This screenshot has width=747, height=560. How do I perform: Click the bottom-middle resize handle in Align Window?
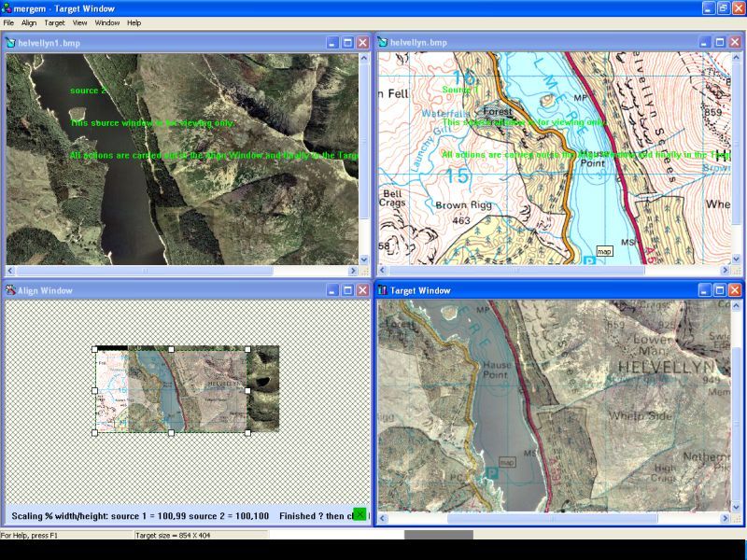pyautogui.click(x=171, y=432)
